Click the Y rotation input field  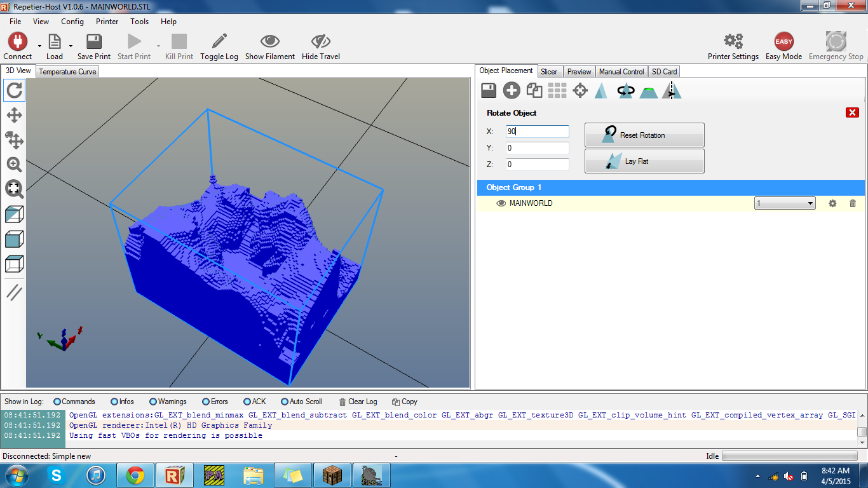coord(538,148)
